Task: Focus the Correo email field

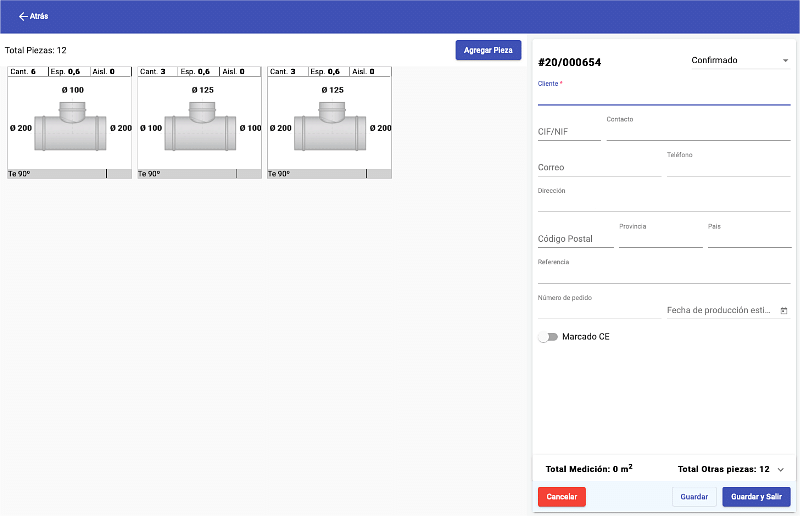Action: pyautogui.click(x=599, y=168)
